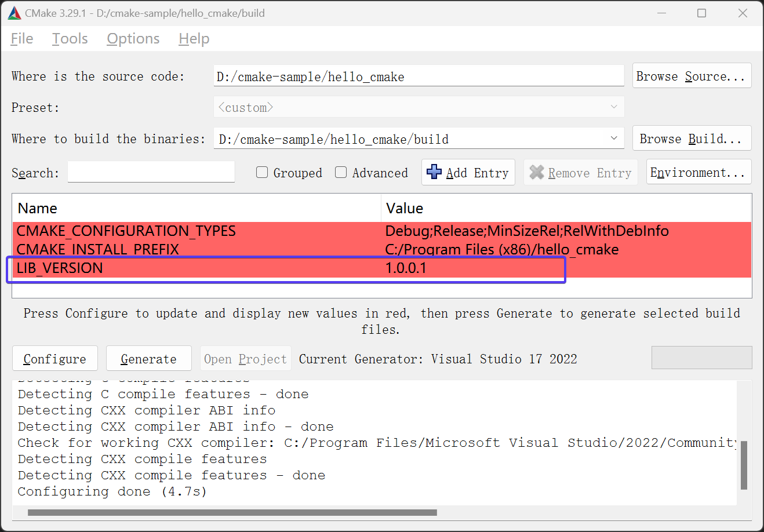764x532 pixels.
Task: Enable the Advanced checkbox
Action: pyautogui.click(x=341, y=173)
